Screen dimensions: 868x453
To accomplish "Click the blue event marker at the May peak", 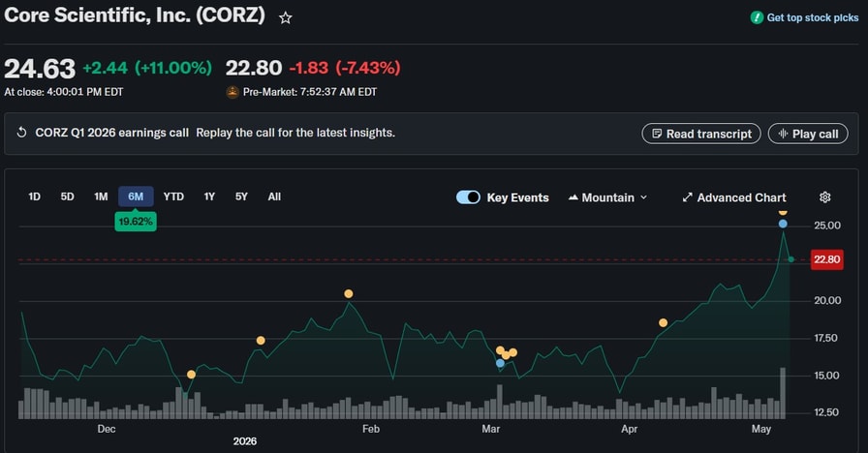I will (x=783, y=224).
